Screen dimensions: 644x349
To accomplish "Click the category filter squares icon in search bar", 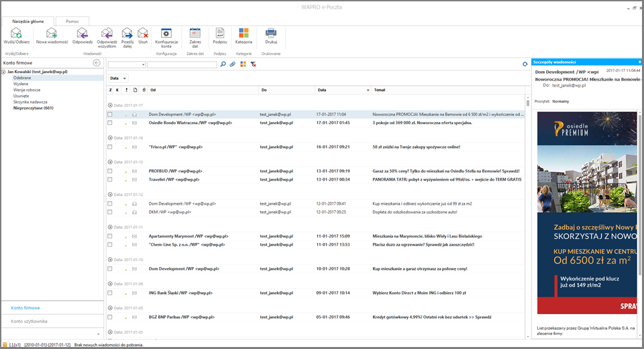I will [x=243, y=64].
